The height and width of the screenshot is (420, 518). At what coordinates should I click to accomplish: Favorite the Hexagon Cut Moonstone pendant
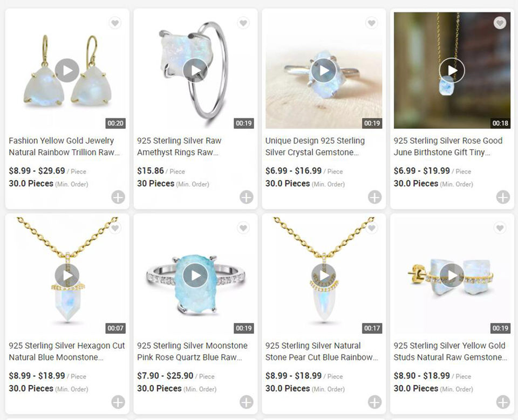click(x=115, y=228)
